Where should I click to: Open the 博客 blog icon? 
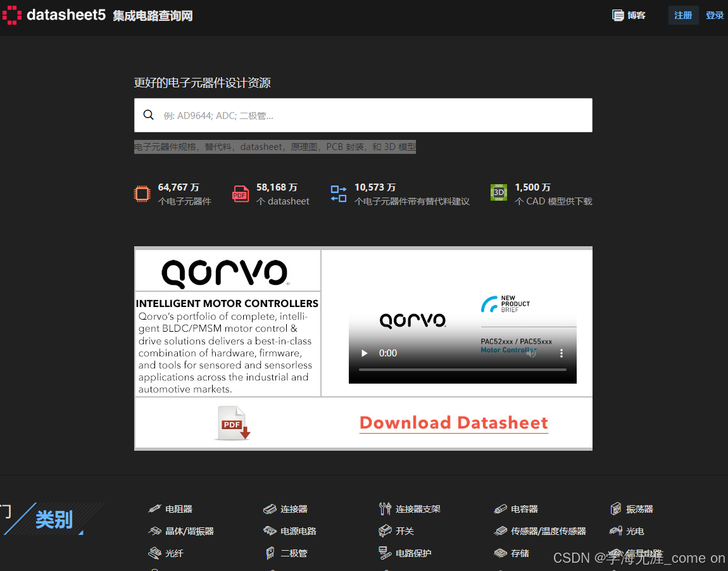(617, 15)
